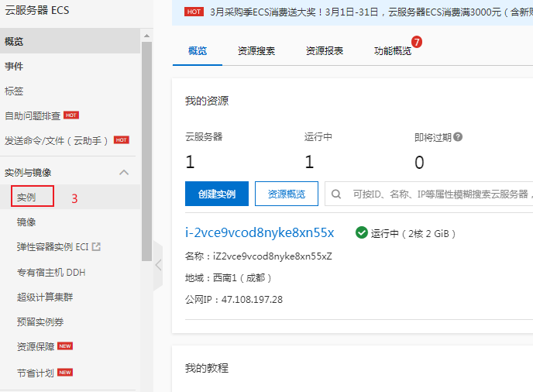Click the 运行中（2核 2 GiB） status text
The width and height of the screenshot is (533, 392).
413,234
